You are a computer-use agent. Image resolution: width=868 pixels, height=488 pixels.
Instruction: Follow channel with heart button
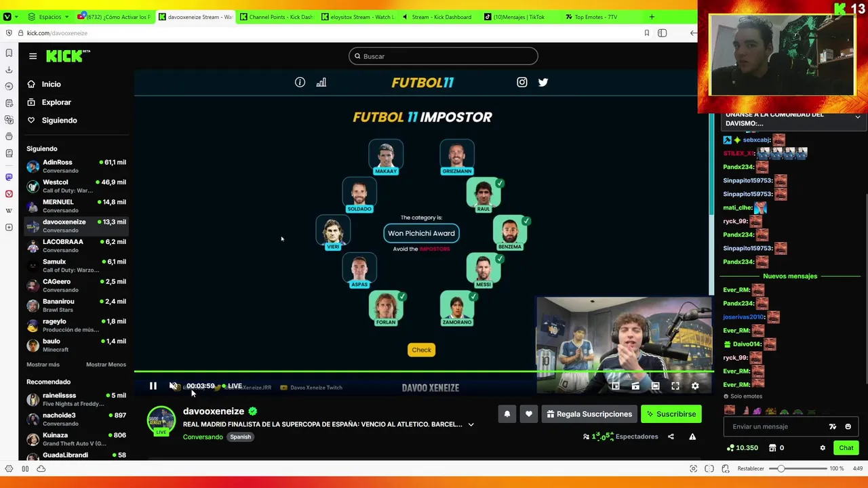point(529,414)
